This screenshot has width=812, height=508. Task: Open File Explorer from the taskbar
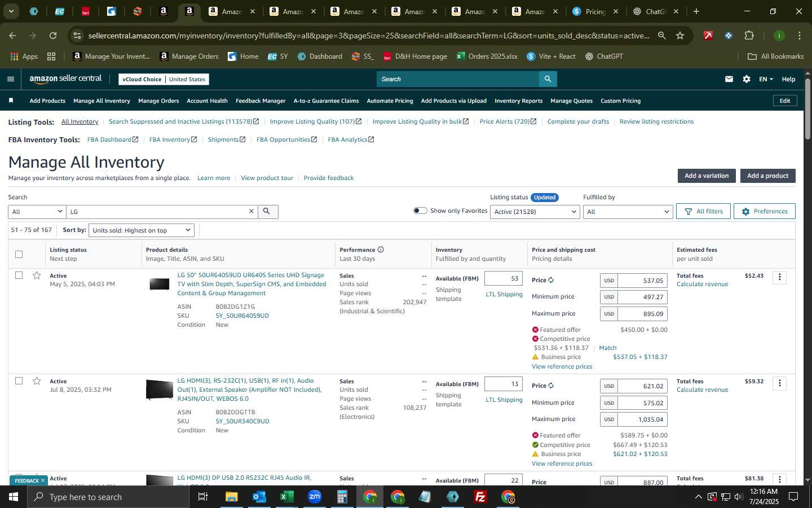click(231, 497)
